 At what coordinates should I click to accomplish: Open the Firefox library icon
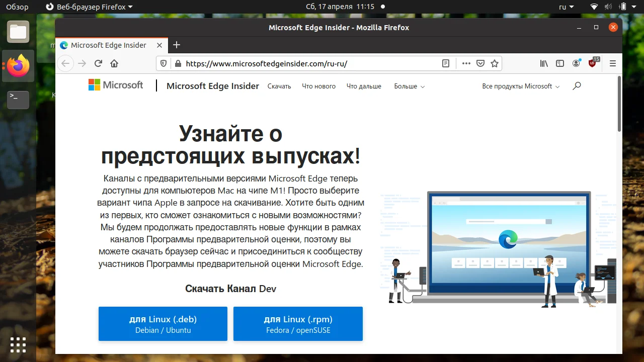[x=544, y=63]
